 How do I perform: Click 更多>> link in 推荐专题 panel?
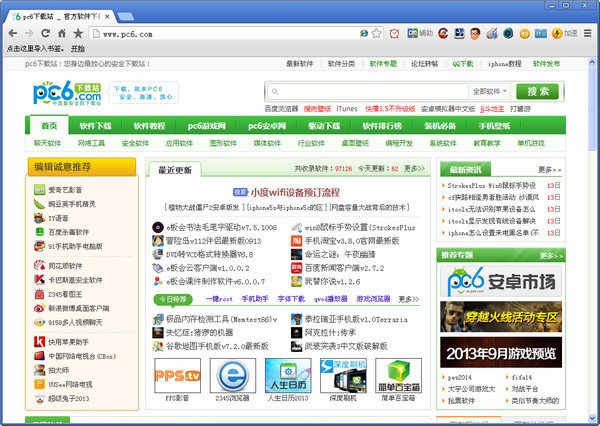(551, 255)
